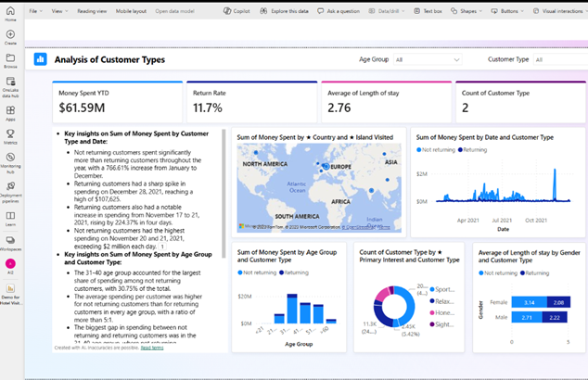Toggle the Returning legend in the age group chart
The image size is (588, 380).
[295, 273]
